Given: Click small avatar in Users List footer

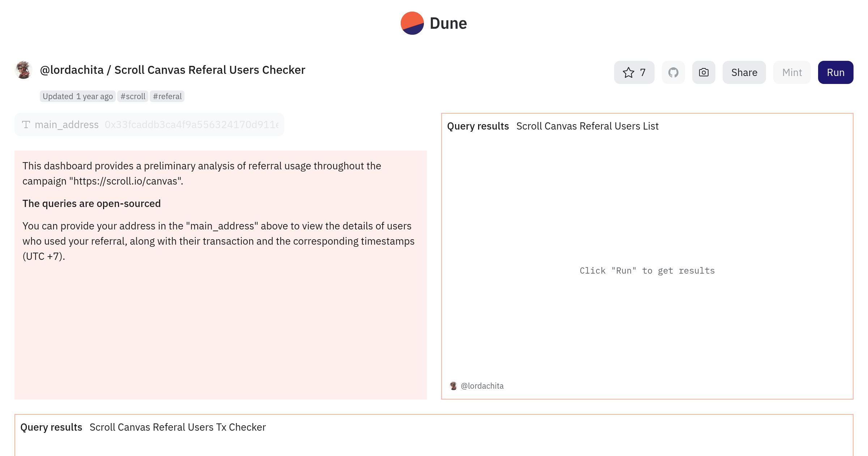Looking at the screenshot, I should click(453, 386).
